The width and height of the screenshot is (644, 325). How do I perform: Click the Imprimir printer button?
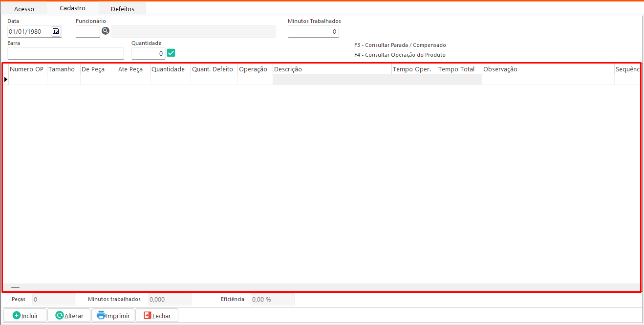click(113, 316)
